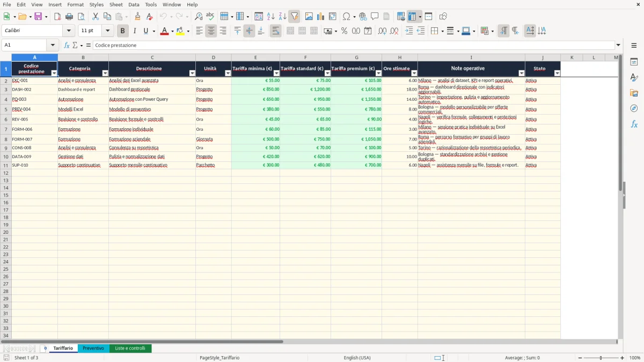Open the Name Box dropdown arrow
This screenshot has width=644, height=362.
coord(53,46)
